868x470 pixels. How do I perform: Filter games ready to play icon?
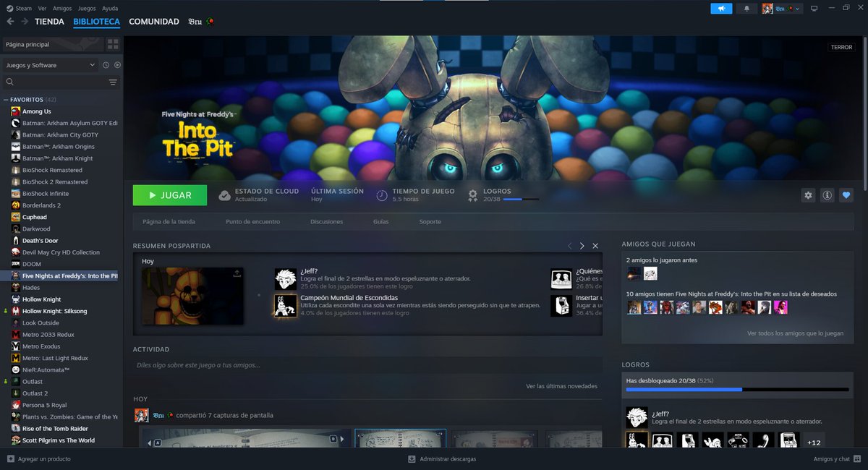[x=116, y=65]
